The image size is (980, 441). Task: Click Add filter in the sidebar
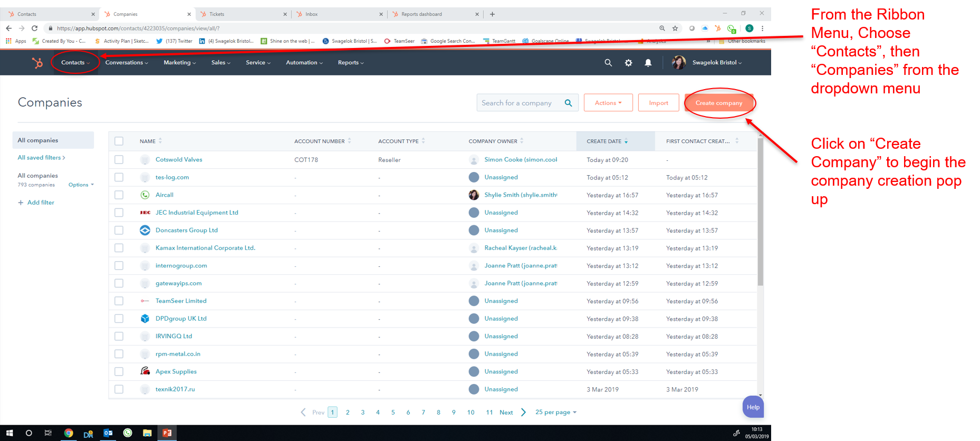point(36,203)
